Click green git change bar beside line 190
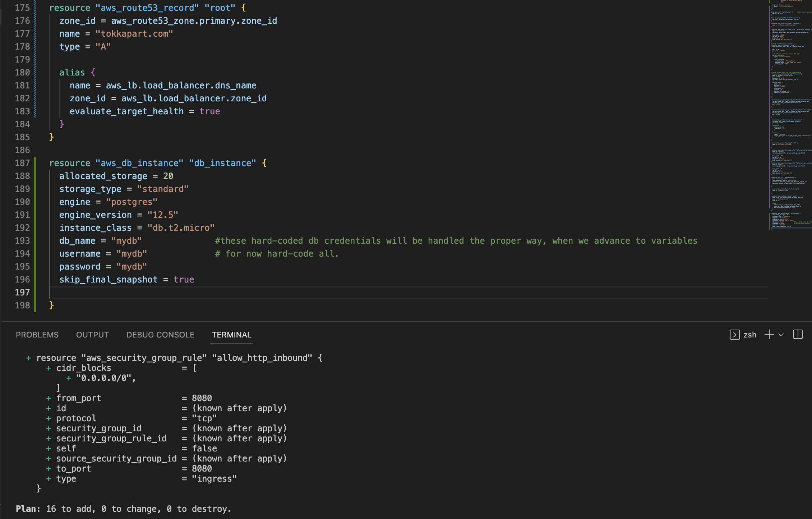812x519 pixels. click(35, 202)
